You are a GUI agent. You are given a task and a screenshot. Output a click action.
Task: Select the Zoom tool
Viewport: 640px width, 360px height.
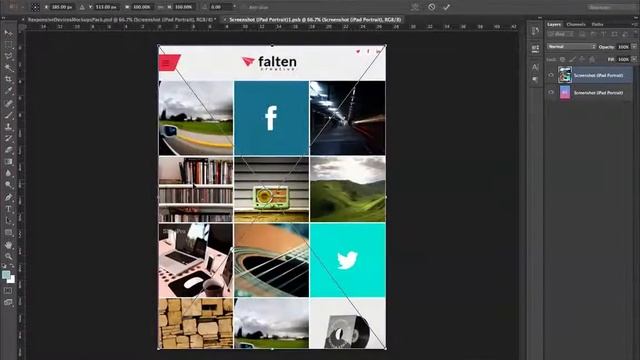pyautogui.click(x=8, y=256)
